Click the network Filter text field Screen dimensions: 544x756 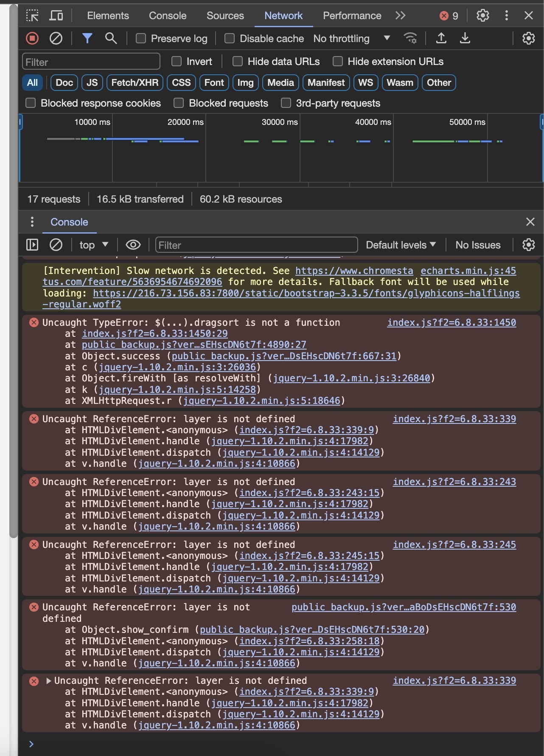[x=91, y=62]
